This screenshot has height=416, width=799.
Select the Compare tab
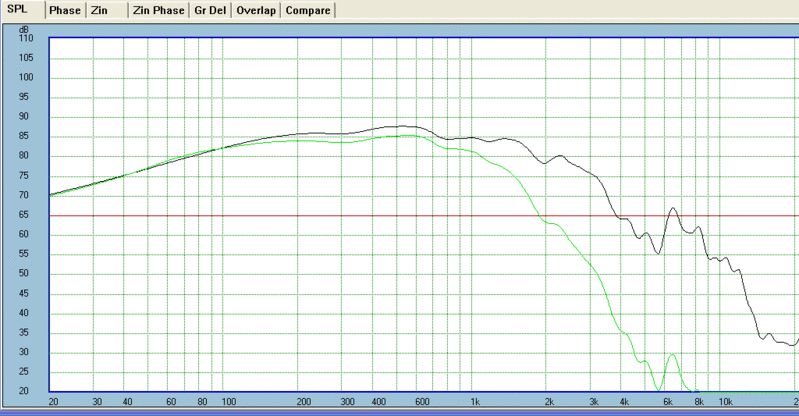(308, 10)
